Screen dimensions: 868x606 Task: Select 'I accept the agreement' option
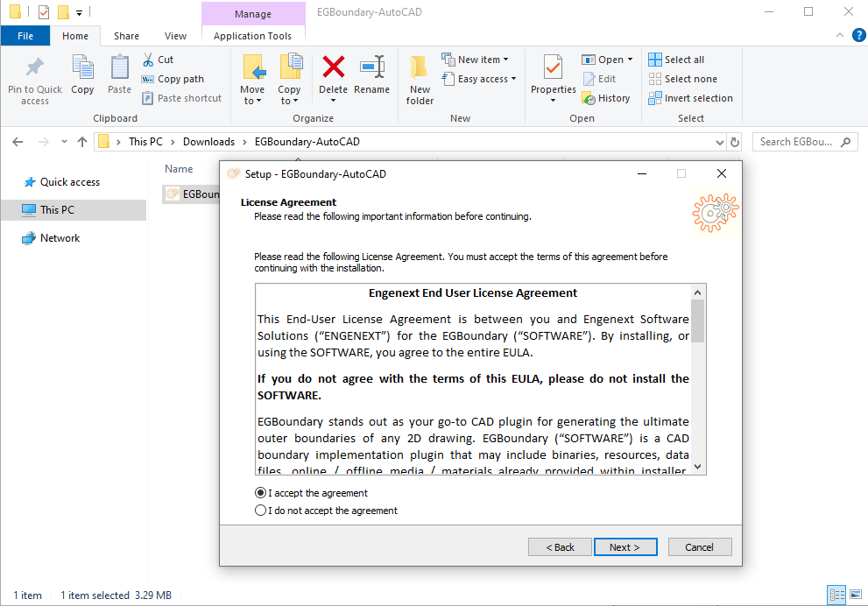pyautogui.click(x=311, y=493)
